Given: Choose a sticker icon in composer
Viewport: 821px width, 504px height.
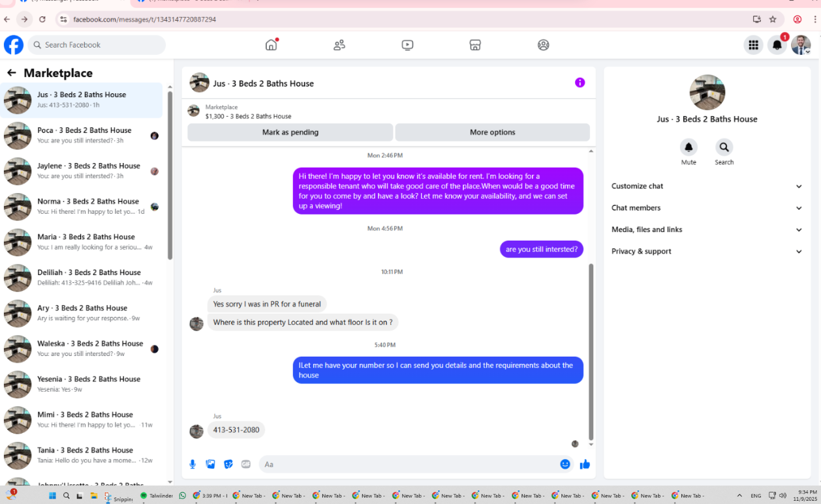Looking at the screenshot, I should tap(228, 464).
